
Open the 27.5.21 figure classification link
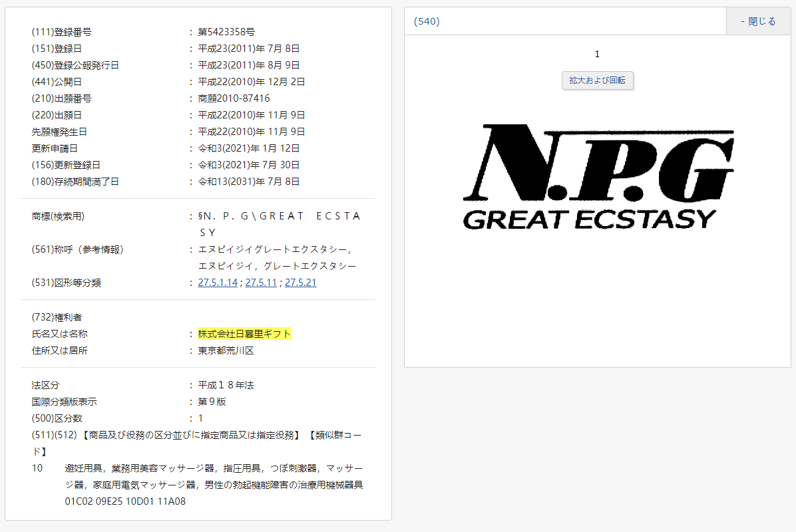click(x=300, y=282)
